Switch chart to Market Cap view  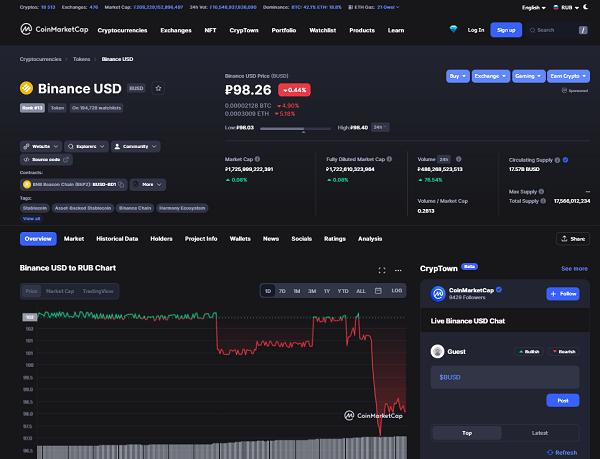click(60, 291)
